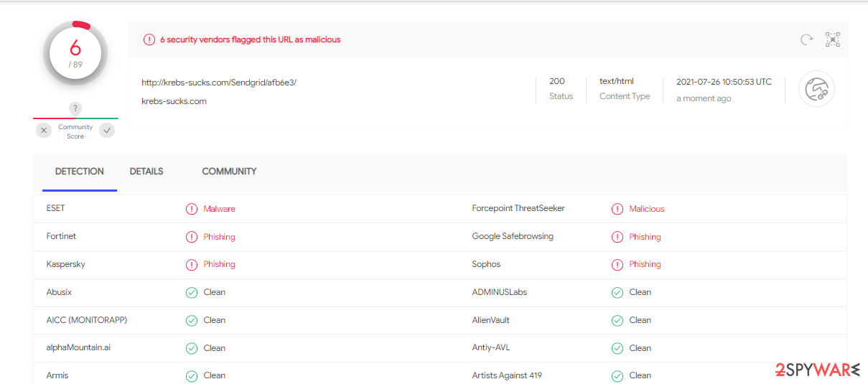Click the full krebs-sucks.com/Sendgrid URL
The image size is (868, 384).
tap(219, 83)
